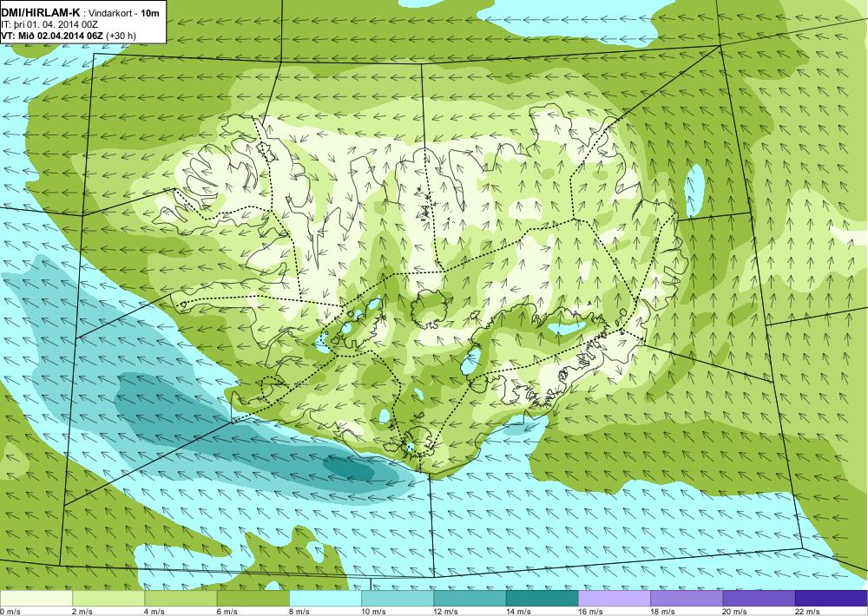Select the IT: þri 01. 04. 2014 00Z line
The image size is (868, 616).
click(x=49, y=24)
